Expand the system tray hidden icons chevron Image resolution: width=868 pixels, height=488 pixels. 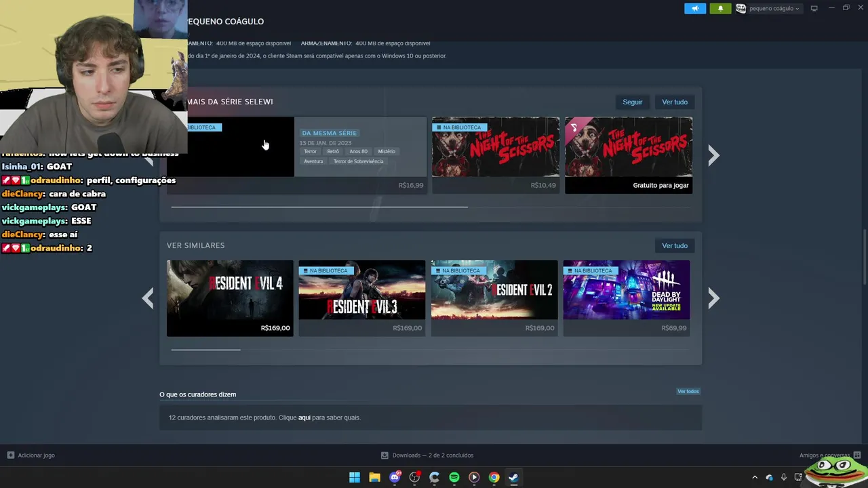tap(755, 477)
